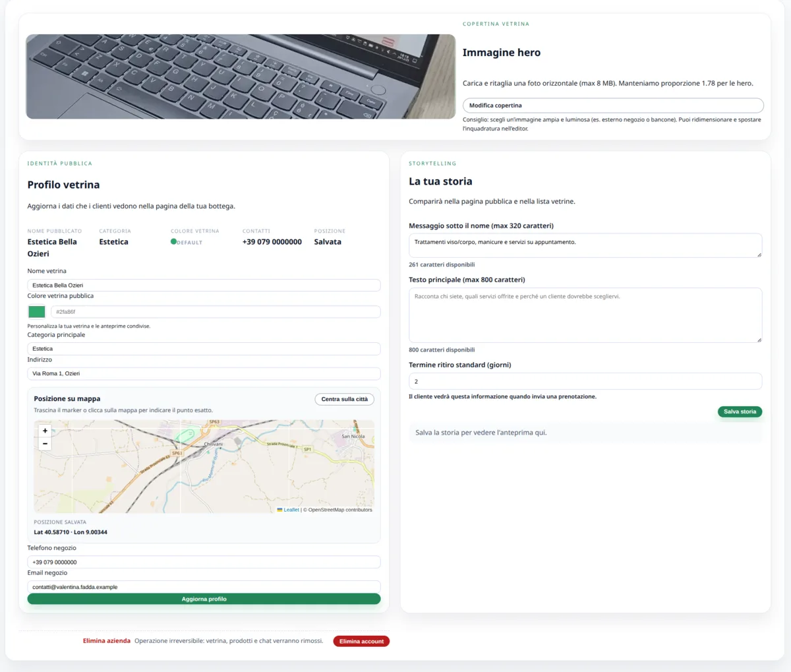
Task: Click the red Elimina account button
Action: (x=361, y=641)
